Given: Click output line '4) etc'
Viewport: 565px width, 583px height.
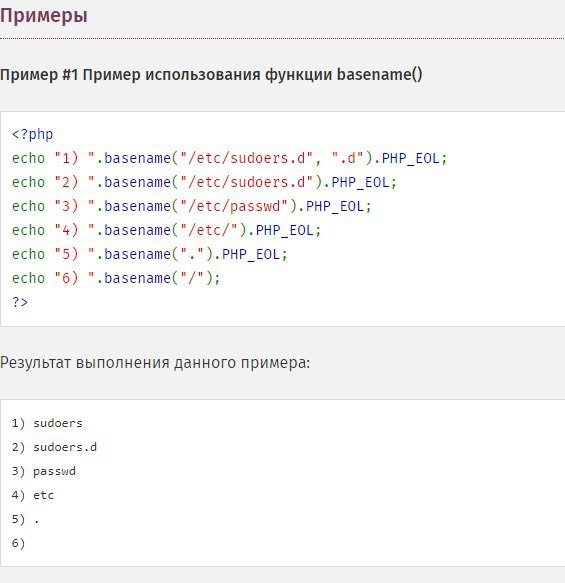Looking at the screenshot, I should pyautogui.click(x=33, y=495).
